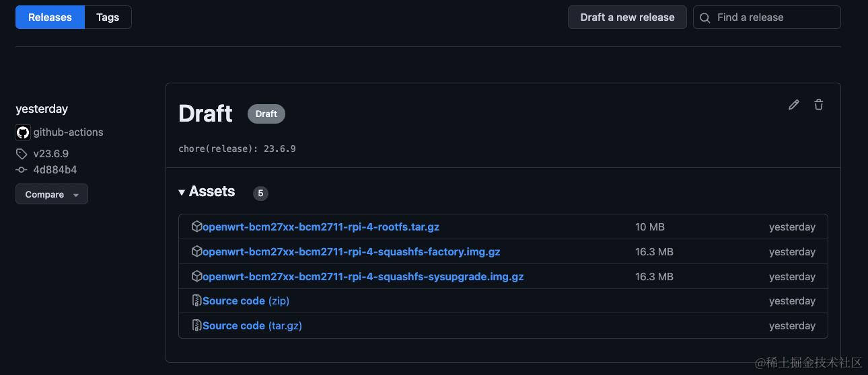Download Source code (zip)
The width and height of the screenshot is (868, 375).
(x=246, y=301)
